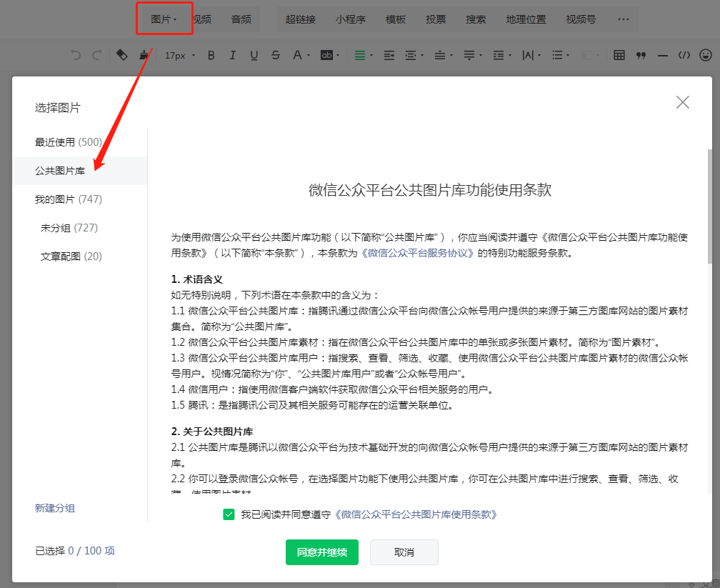This screenshot has width=720, height=588.
Task: Open the text highlight color swatch
Action: pyautogui.click(x=329, y=55)
